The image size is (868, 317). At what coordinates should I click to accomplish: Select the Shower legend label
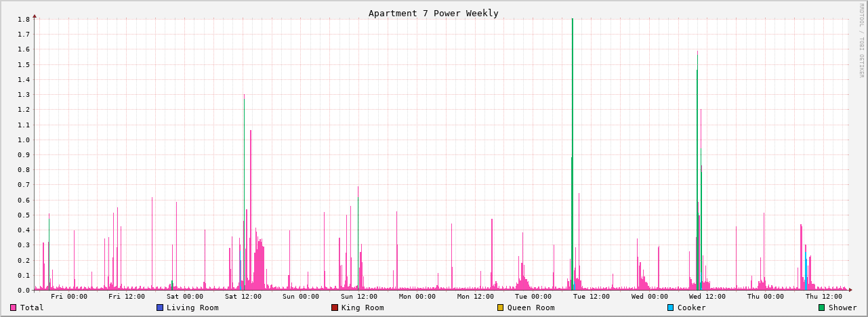coord(842,308)
